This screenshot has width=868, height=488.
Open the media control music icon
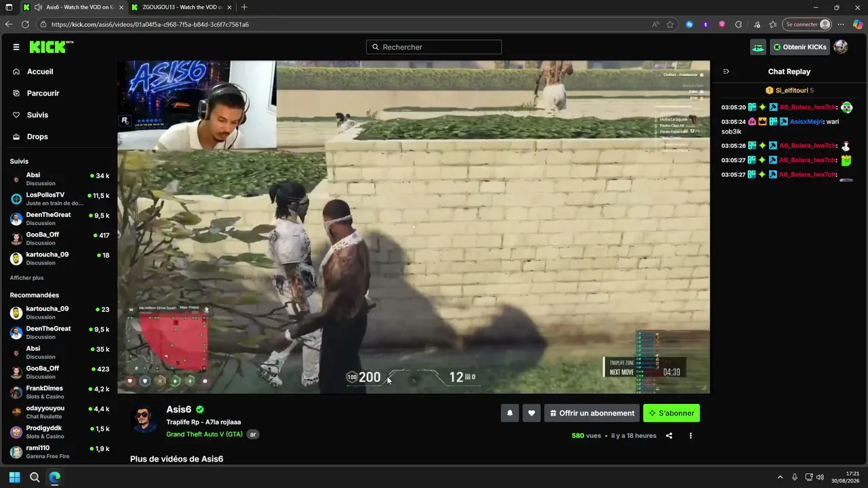tap(757, 24)
